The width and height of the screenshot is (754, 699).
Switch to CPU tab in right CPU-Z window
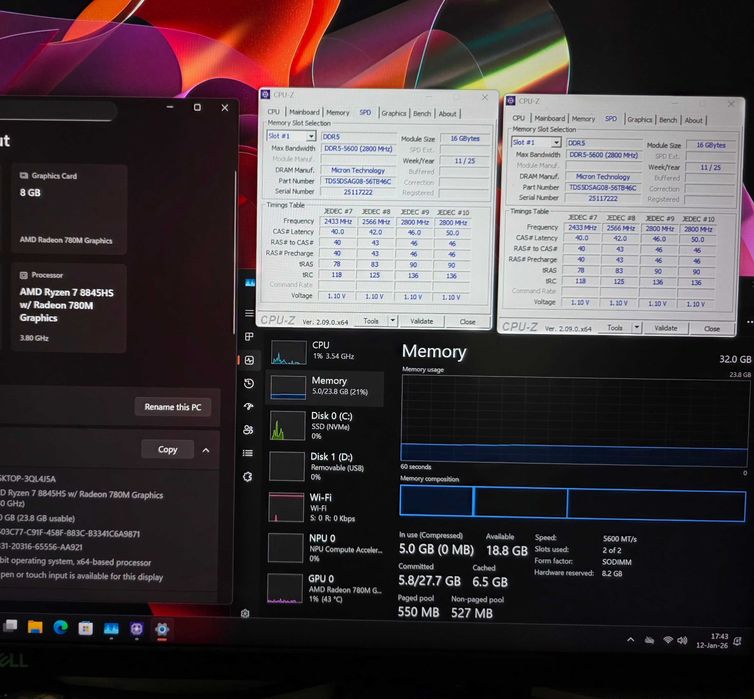coord(518,118)
